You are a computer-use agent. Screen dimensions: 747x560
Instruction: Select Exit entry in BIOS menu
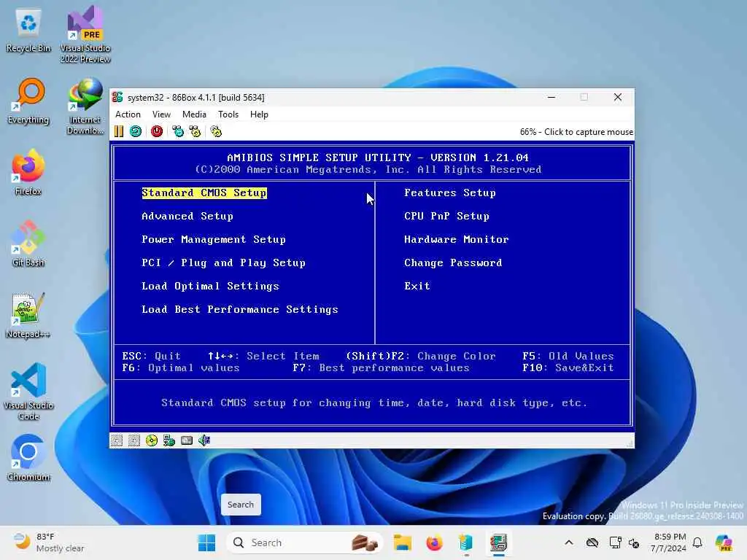417,286
